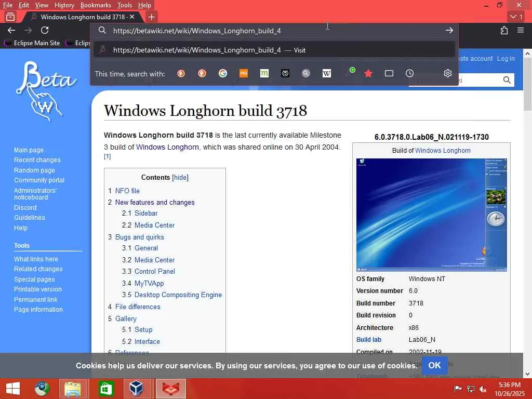This screenshot has width=532, height=399.
Task: Click reference [1] footnote link
Action: pyautogui.click(x=107, y=156)
